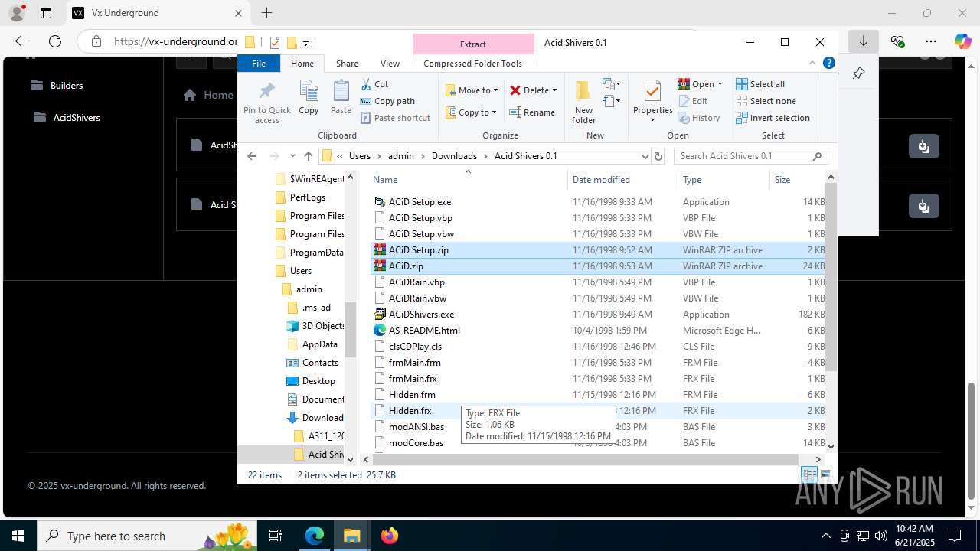Select AS-README.html file
The height and width of the screenshot is (551, 980).
423,331
